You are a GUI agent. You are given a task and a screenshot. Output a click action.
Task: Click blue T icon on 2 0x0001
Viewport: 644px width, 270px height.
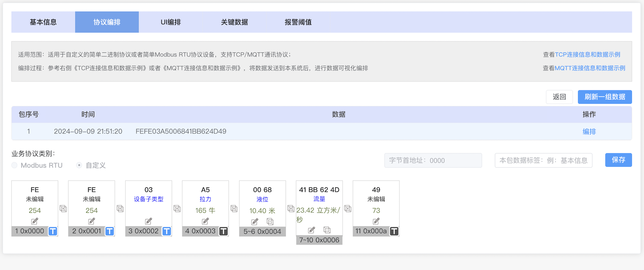click(x=109, y=231)
